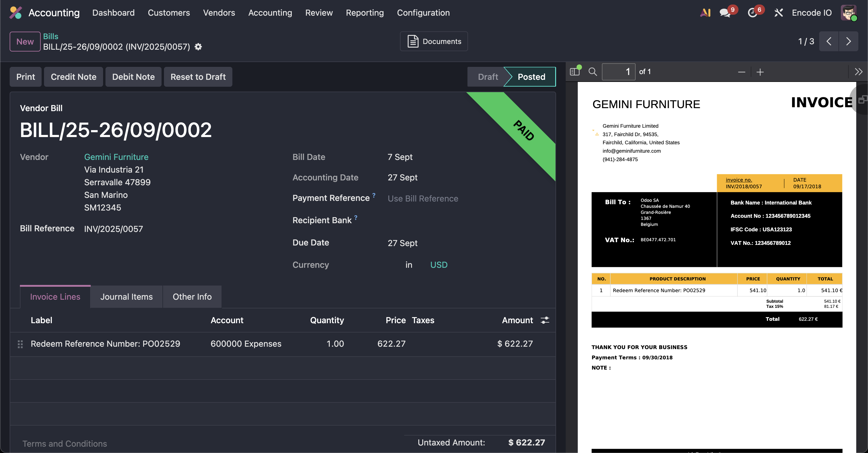Open the activities clock icon
Viewport: 868px width, 453px height.
click(752, 13)
